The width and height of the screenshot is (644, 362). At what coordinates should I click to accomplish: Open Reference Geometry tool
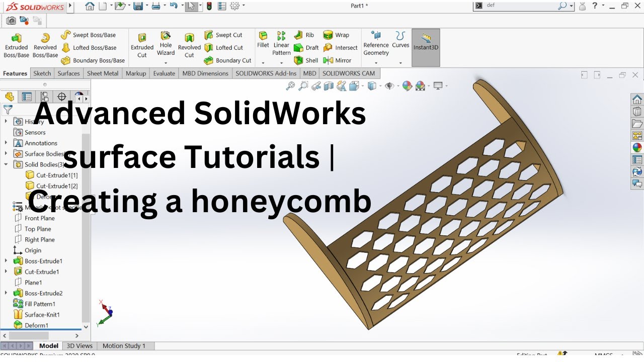pos(376,44)
